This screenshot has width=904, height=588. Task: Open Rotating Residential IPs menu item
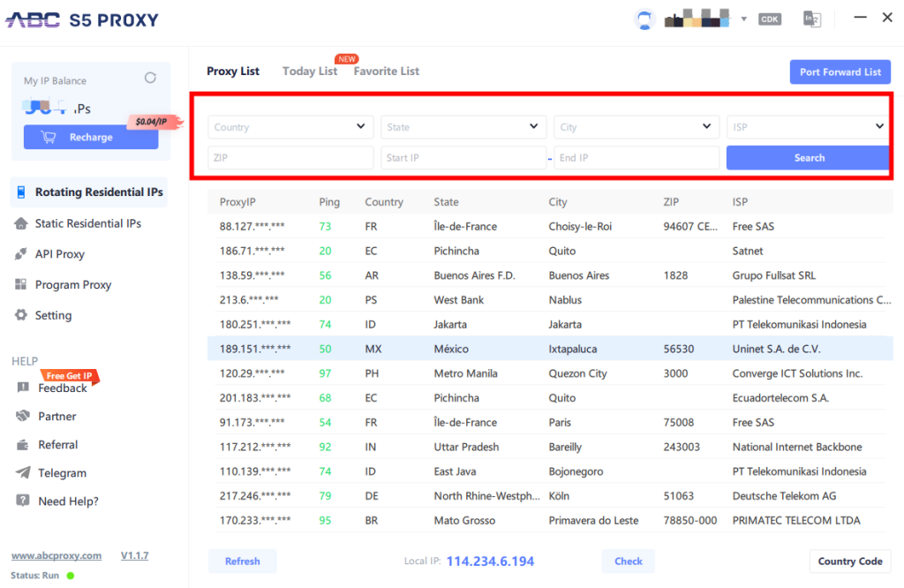coord(89,192)
